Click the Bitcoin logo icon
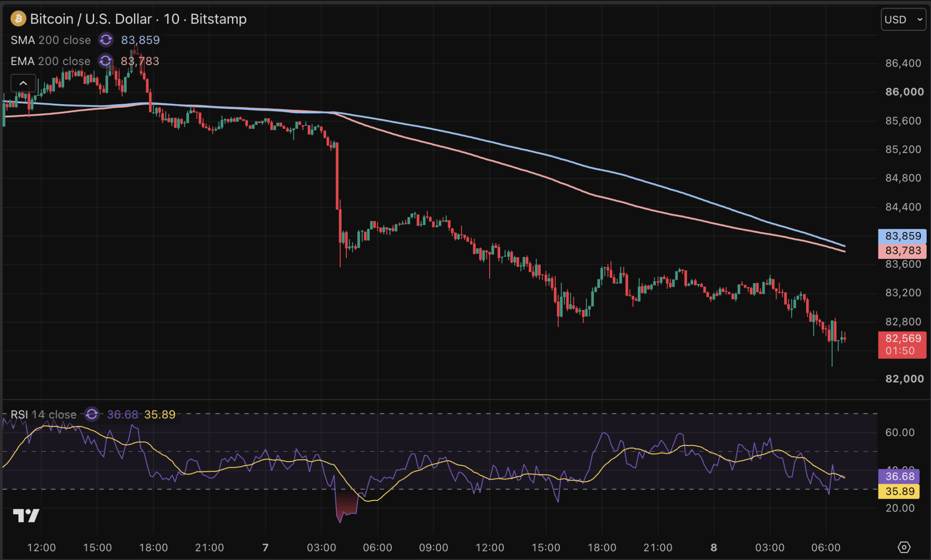 (18, 19)
